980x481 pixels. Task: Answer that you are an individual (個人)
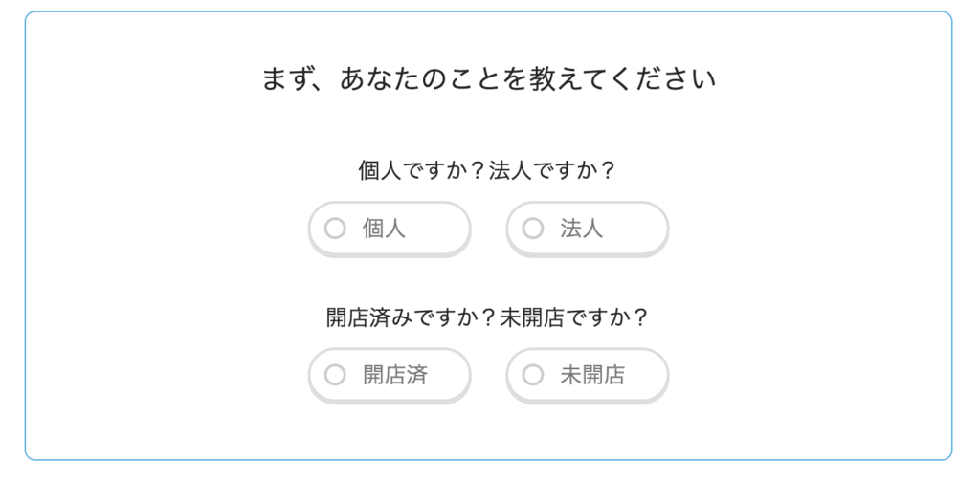pyautogui.click(x=390, y=229)
